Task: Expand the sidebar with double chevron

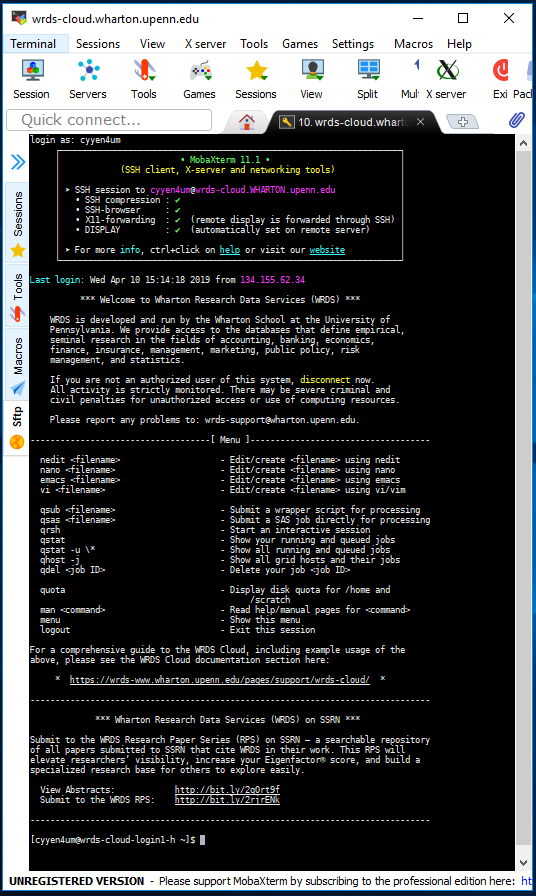Action: click(18, 162)
